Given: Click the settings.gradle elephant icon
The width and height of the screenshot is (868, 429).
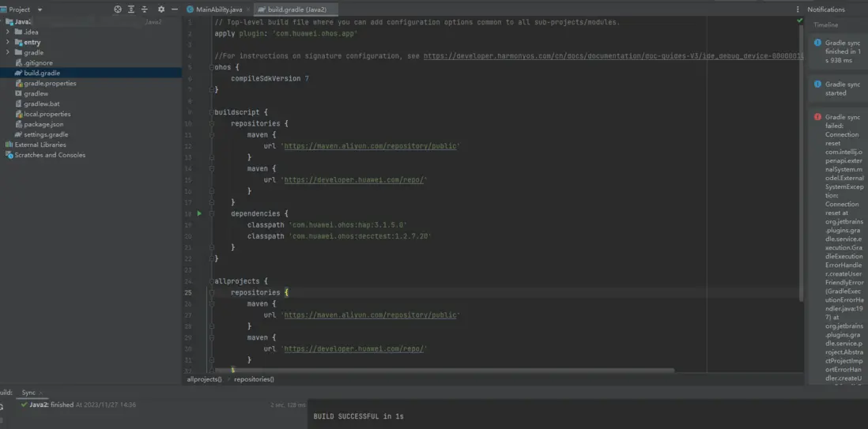Looking at the screenshot, I should coord(18,134).
